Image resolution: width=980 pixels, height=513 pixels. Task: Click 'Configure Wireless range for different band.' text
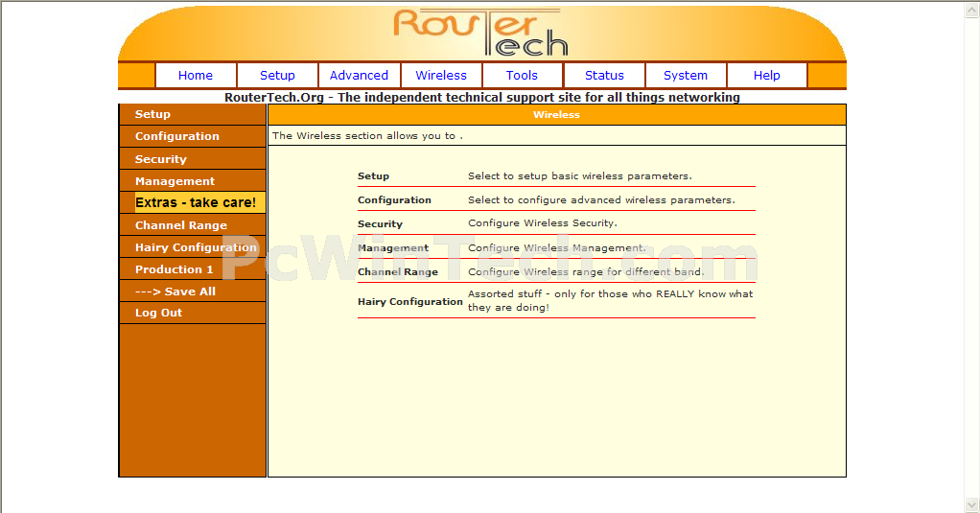586,271
